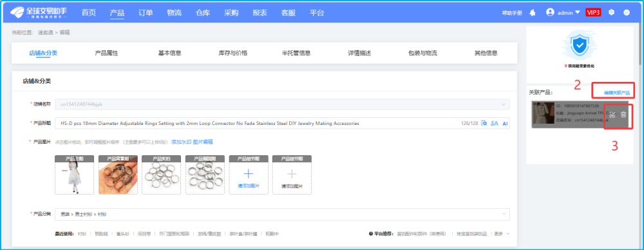
Task: Choose recent category 衬衫
Action: pyautogui.click(x=82, y=234)
